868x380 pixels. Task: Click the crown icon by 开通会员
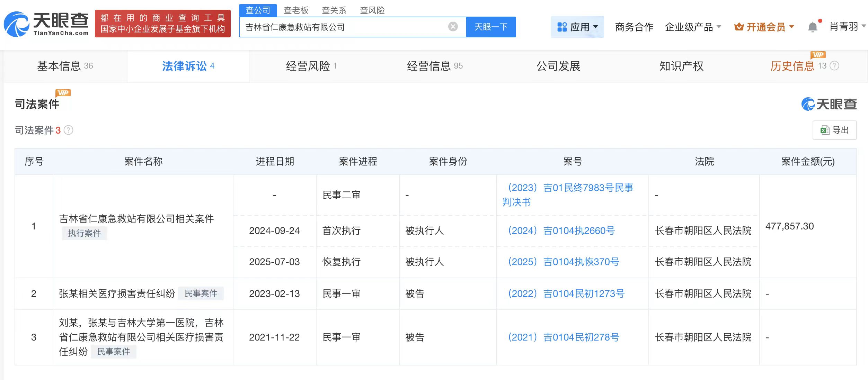pyautogui.click(x=739, y=27)
